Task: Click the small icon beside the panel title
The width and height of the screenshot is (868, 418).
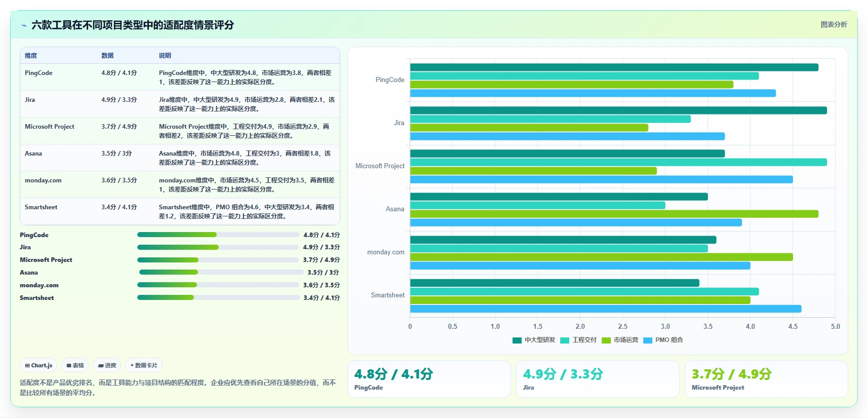Action: click(24, 25)
